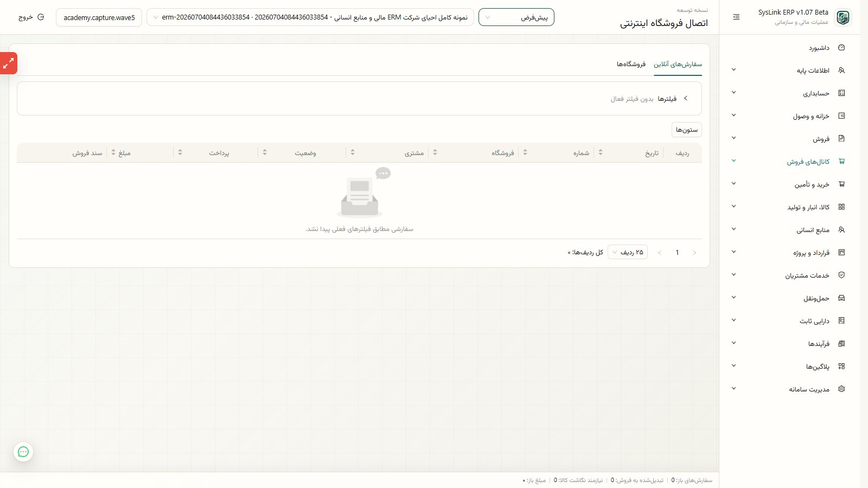Click the red fullscreen expand icon
The height and width of the screenshot is (488, 868).
coord(8,63)
